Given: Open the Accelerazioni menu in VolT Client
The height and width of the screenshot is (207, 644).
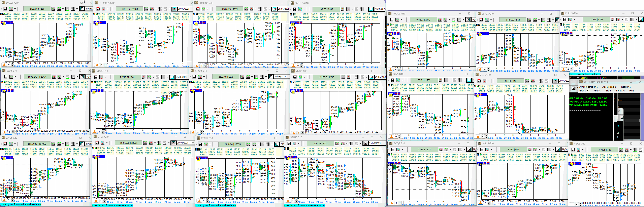Looking at the screenshot, I should (x=609, y=87).
